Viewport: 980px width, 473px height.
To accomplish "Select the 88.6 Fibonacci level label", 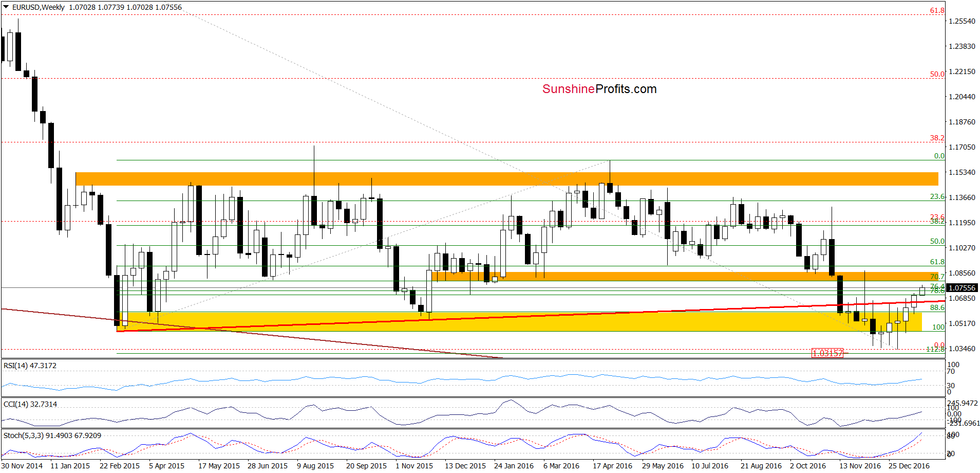I will [937, 307].
